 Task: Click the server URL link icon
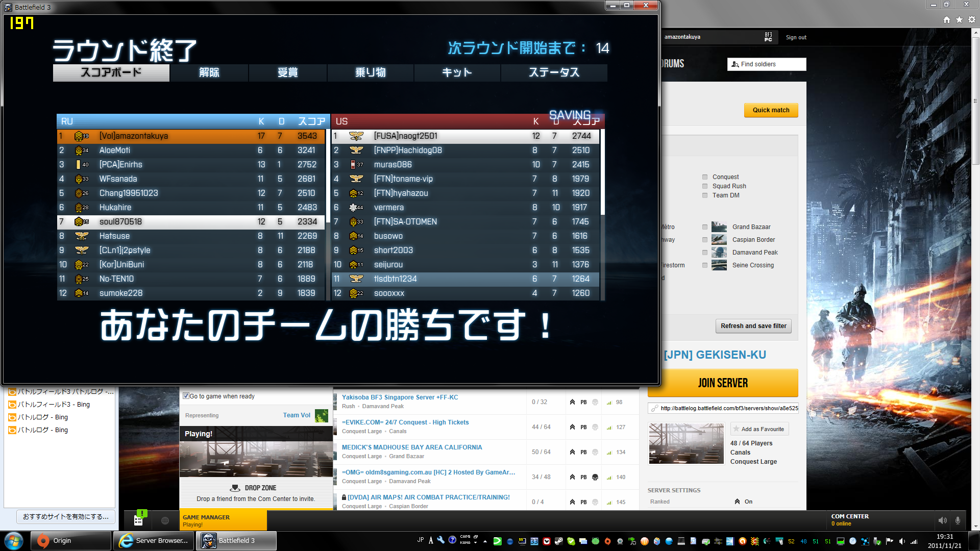[654, 408]
